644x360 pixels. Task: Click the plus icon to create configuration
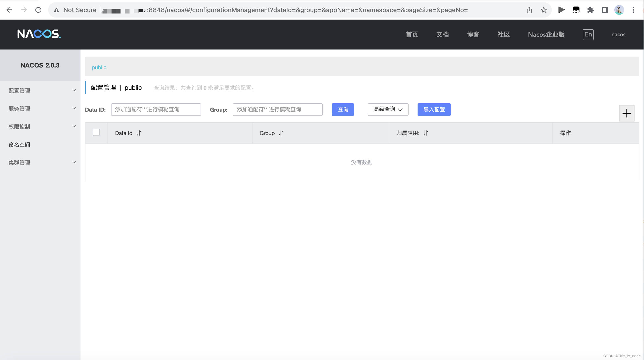pos(626,113)
